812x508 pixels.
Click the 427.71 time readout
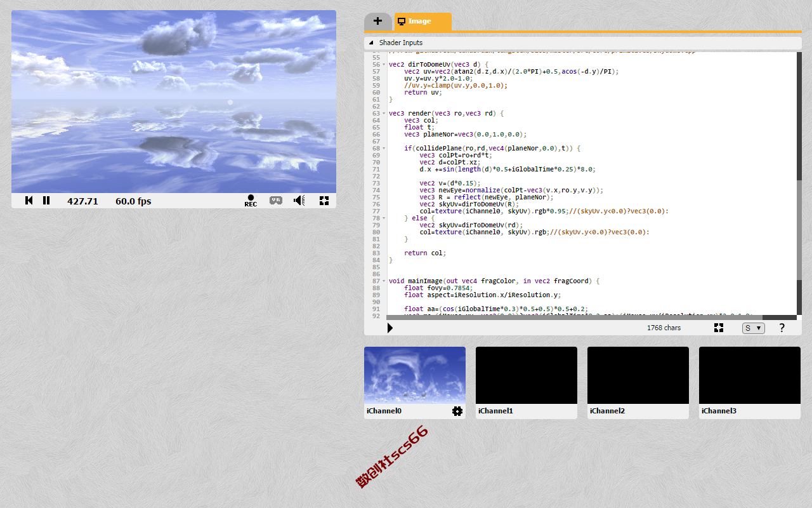click(82, 201)
